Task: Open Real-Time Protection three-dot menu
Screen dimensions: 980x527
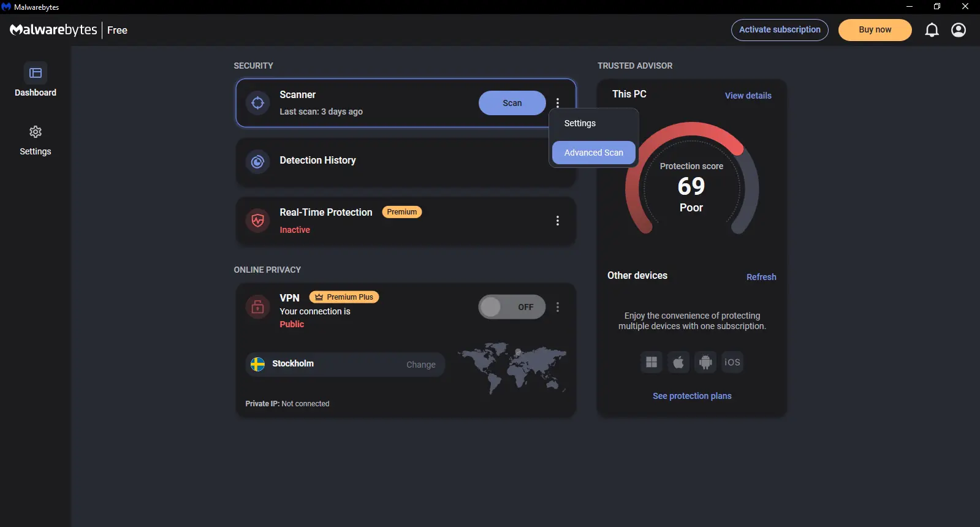Action: tap(558, 221)
